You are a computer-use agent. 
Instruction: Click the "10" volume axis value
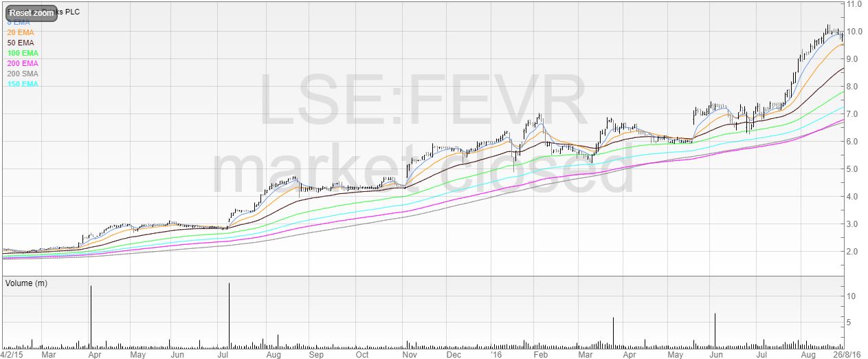(851, 296)
